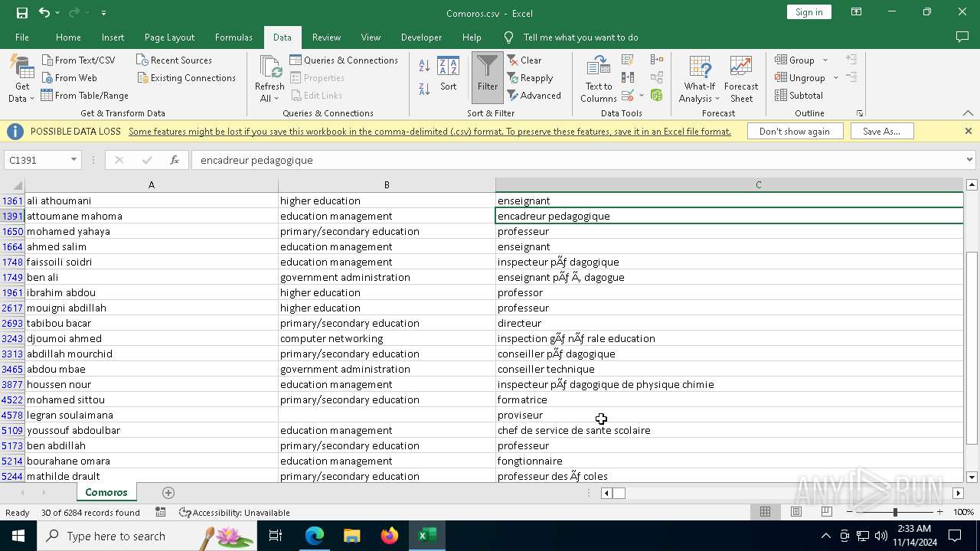980x551 pixels.
Task: Expand the formula bar
Action: [x=969, y=160]
